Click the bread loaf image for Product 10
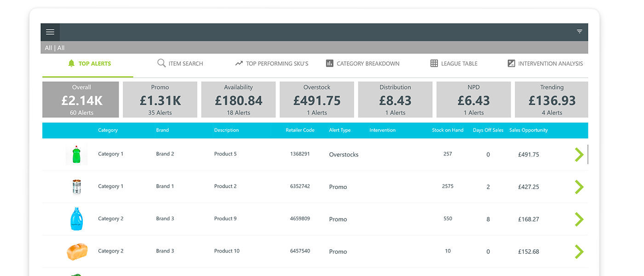 [x=77, y=252]
